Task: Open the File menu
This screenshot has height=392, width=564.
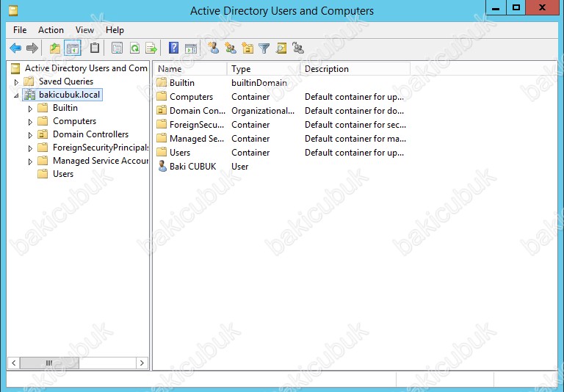Action: coord(20,30)
